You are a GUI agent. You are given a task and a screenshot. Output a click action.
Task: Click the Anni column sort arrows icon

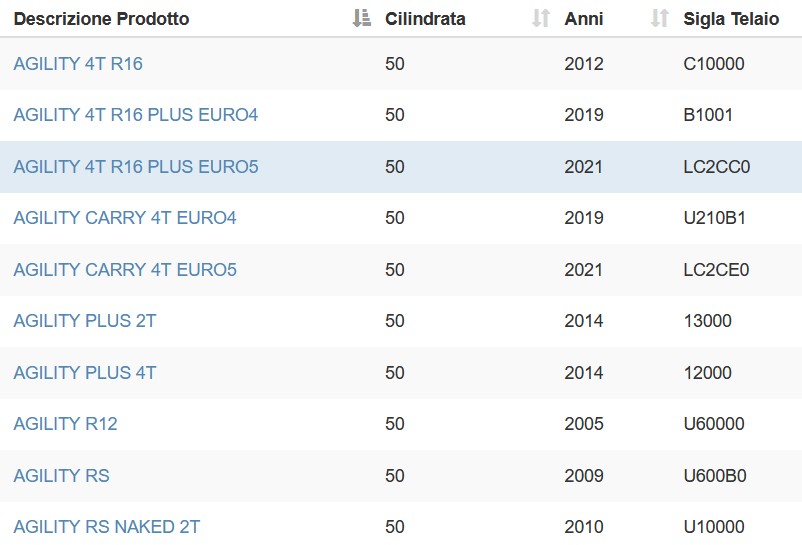click(659, 18)
